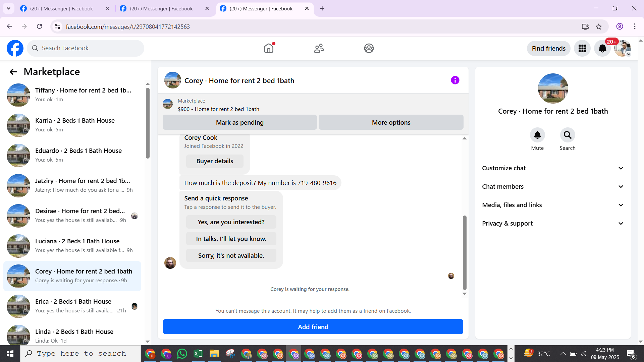The width and height of the screenshot is (644, 362).
Task: Mute the Corey conversation
Action: (537, 135)
